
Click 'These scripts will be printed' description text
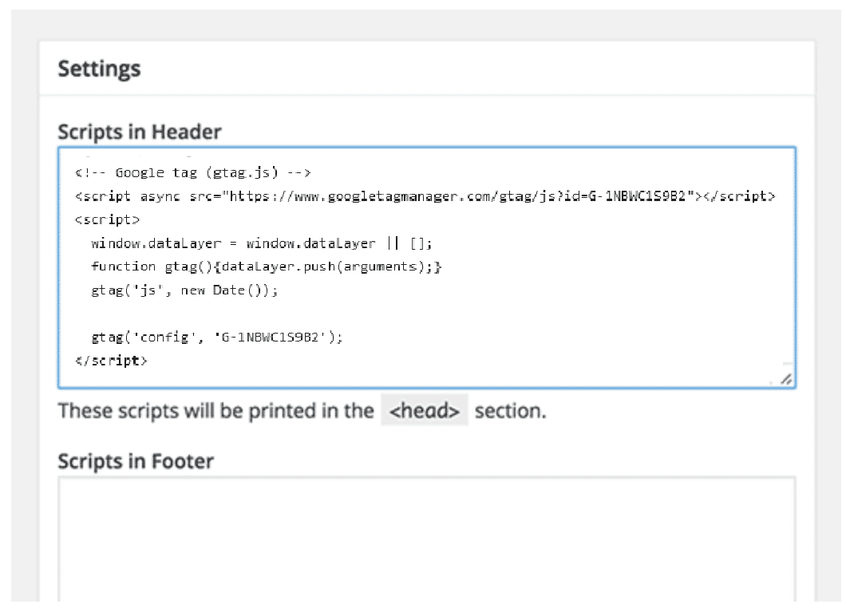(x=215, y=411)
